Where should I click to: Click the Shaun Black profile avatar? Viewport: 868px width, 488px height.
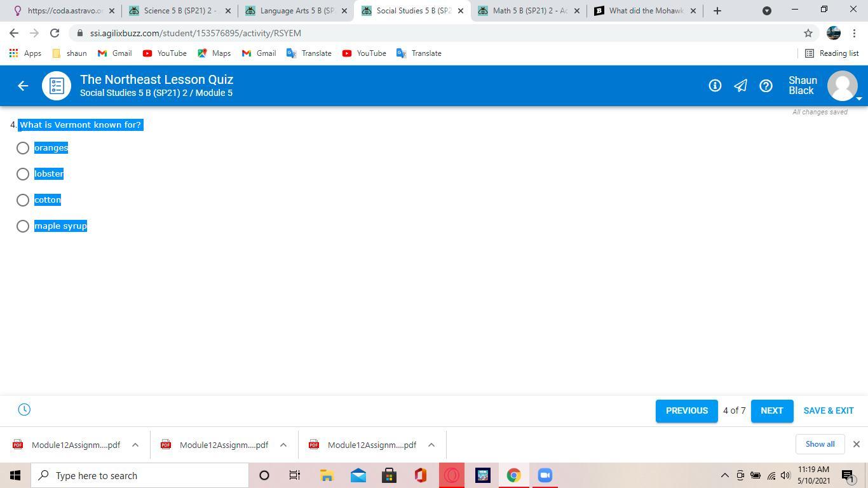point(843,86)
